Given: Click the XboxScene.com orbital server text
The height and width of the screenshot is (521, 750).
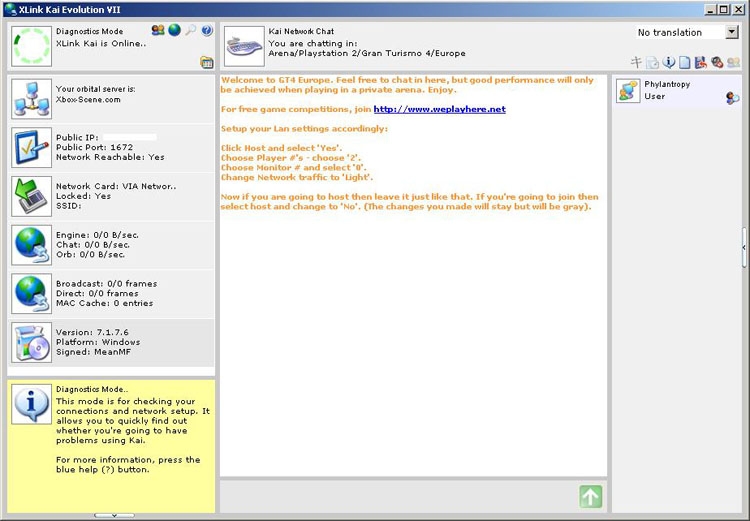Looking at the screenshot, I should coord(88,100).
